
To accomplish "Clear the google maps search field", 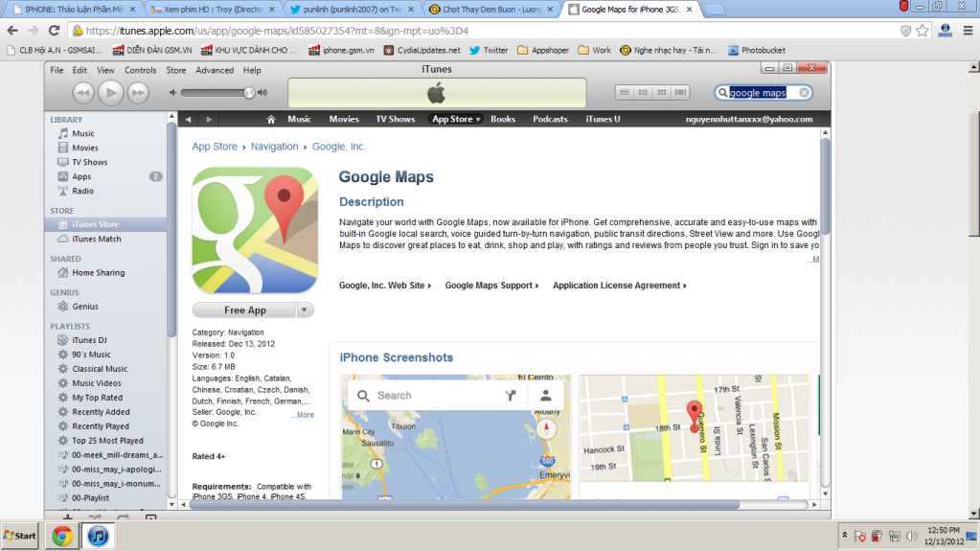I will [x=805, y=93].
